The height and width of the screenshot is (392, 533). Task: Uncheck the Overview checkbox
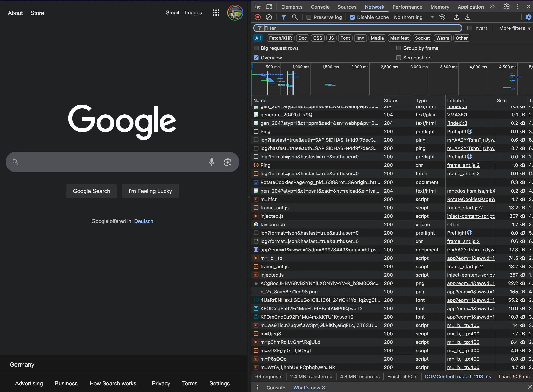coord(256,58)
